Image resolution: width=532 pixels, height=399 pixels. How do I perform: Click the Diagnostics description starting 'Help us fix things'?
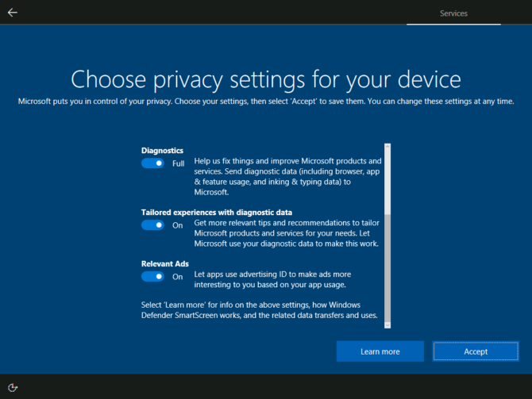287,177
